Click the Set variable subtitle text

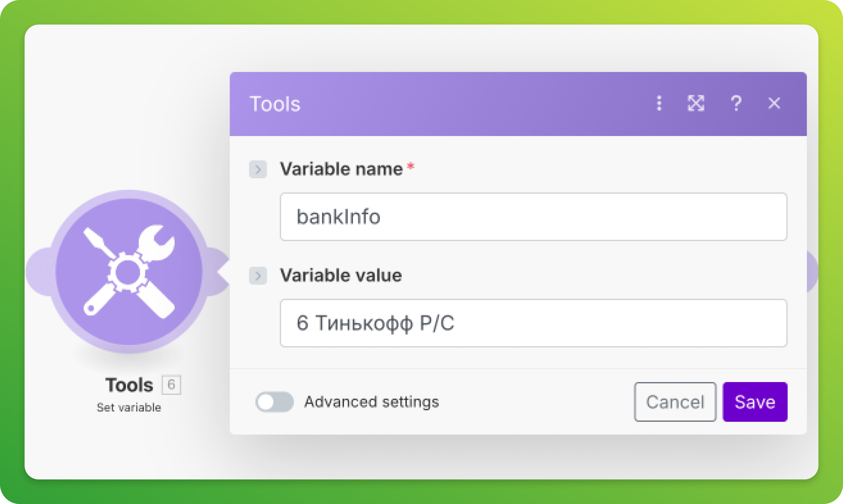click(x=129, y=407)
